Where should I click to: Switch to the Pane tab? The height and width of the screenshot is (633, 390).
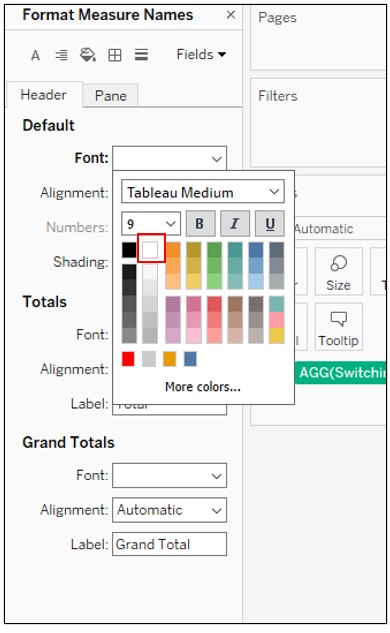pyautogui.click(x=111, y=96)
